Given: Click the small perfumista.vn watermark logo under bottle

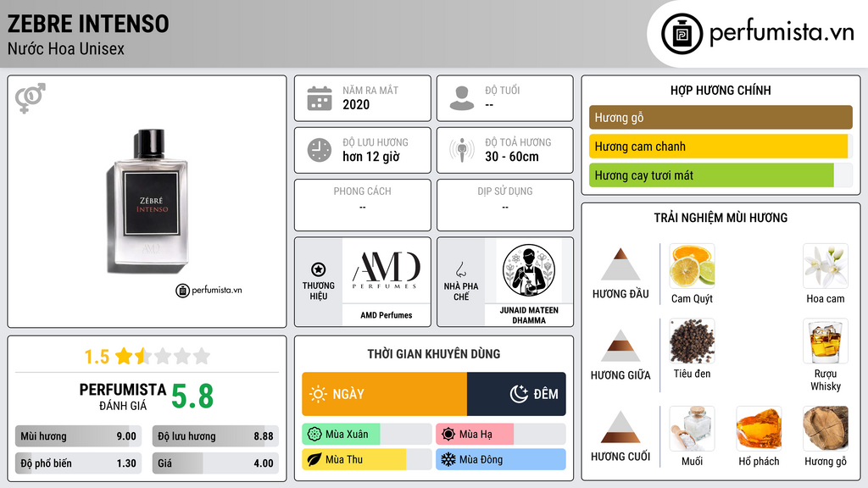Looking at the screenshot, I should coord(209,290).
